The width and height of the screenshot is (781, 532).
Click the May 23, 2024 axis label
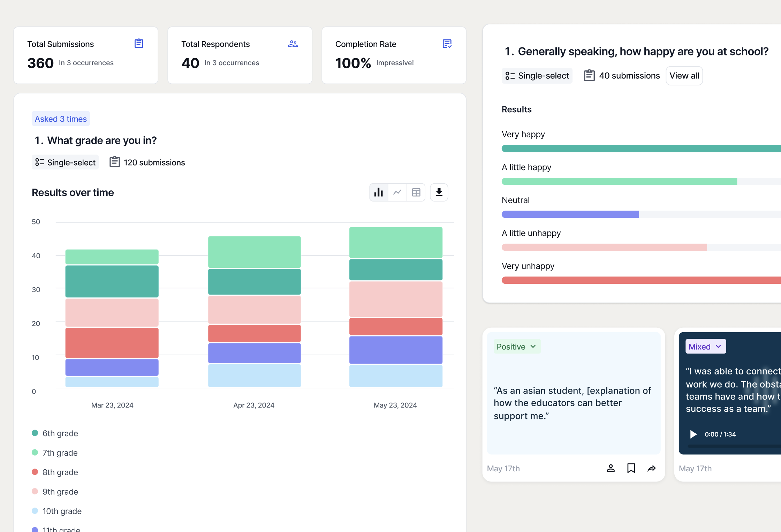pyautogui.click(x=395, y=405)
